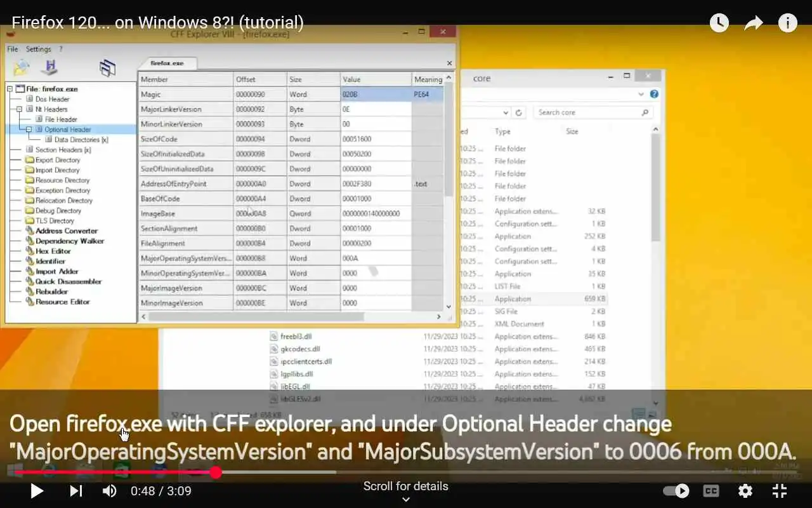Click the table's vertical scrollbar in CFF Explorer
Viewport: 812px width, 508px height.
pos(449,140)
